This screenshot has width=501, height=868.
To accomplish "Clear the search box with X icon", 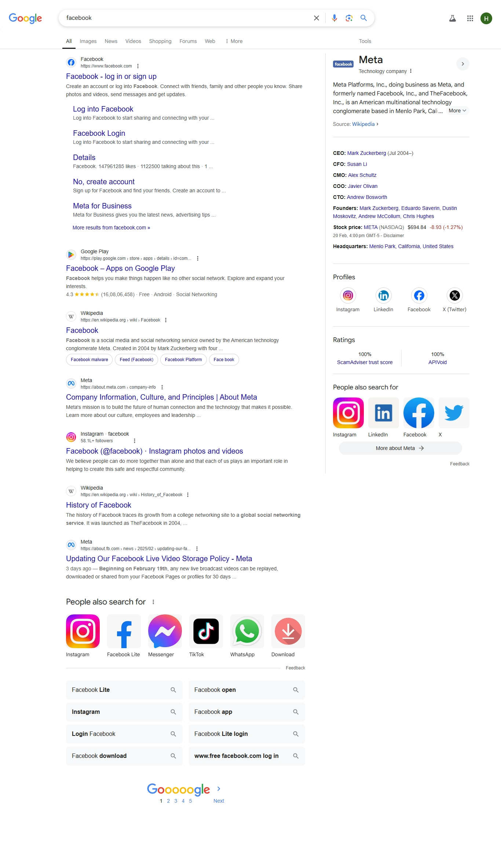I will click(x=316, y=18).
